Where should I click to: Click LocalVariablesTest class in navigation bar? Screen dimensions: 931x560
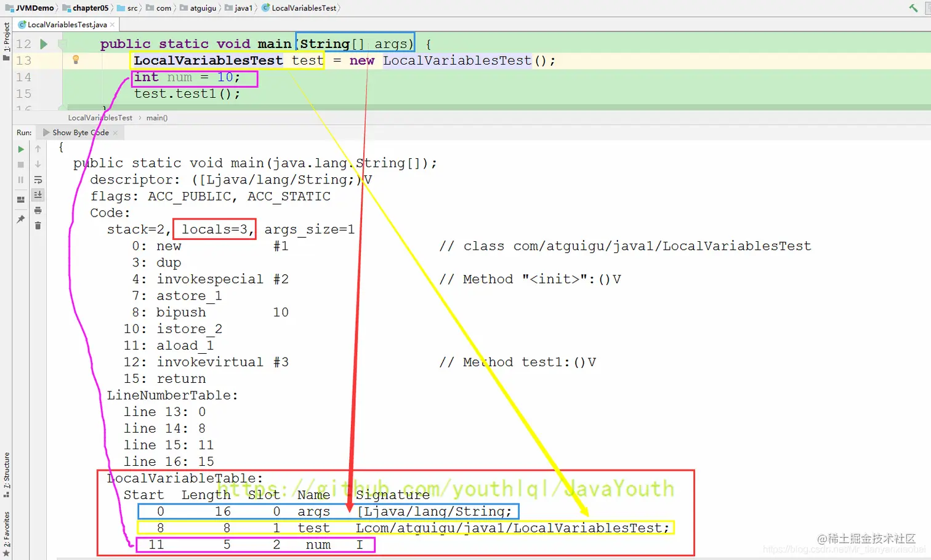click(x=299, y=8)
